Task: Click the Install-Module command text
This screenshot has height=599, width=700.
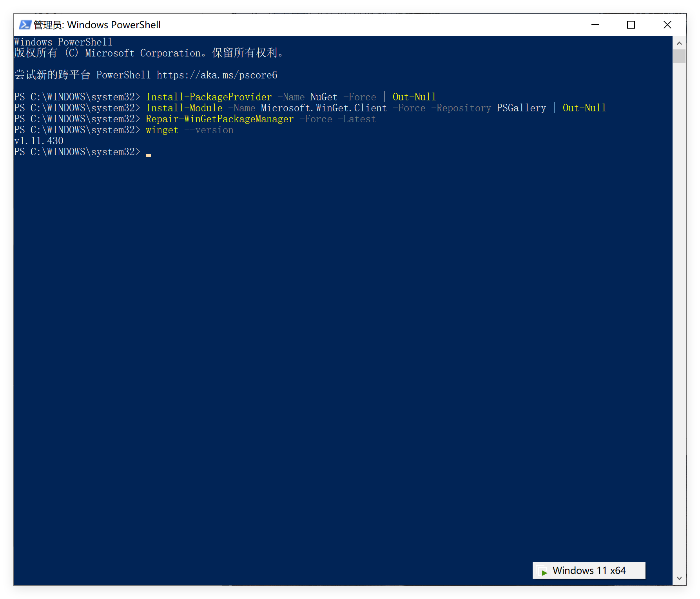Action: click(184, 108)
